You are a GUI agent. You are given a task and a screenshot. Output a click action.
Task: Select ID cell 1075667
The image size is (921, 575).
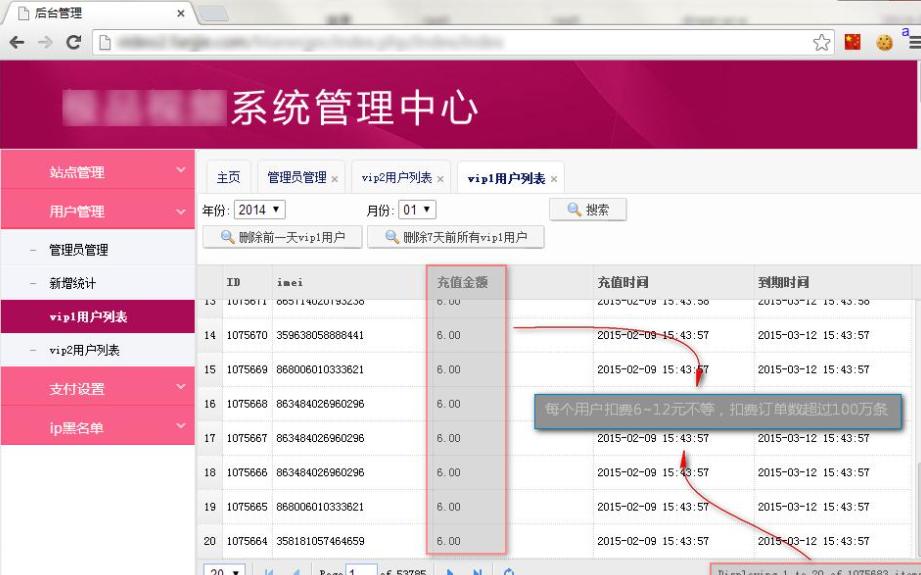247,438
